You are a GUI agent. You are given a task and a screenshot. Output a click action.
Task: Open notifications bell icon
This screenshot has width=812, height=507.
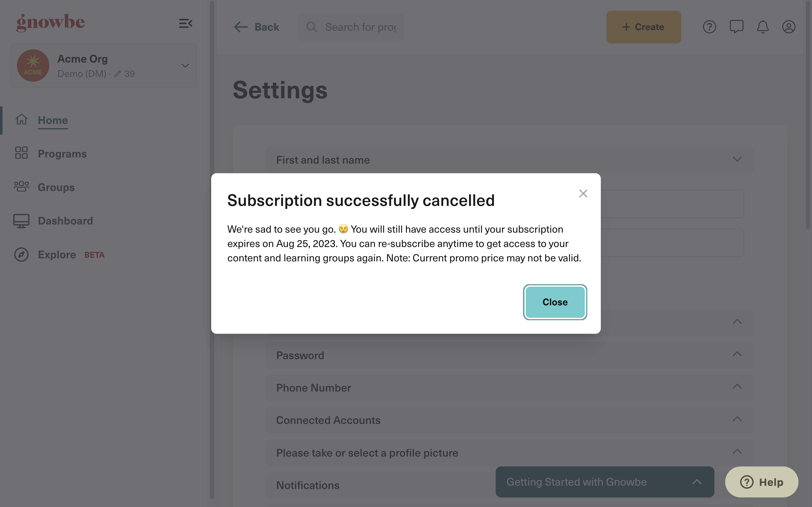[762, 27]
